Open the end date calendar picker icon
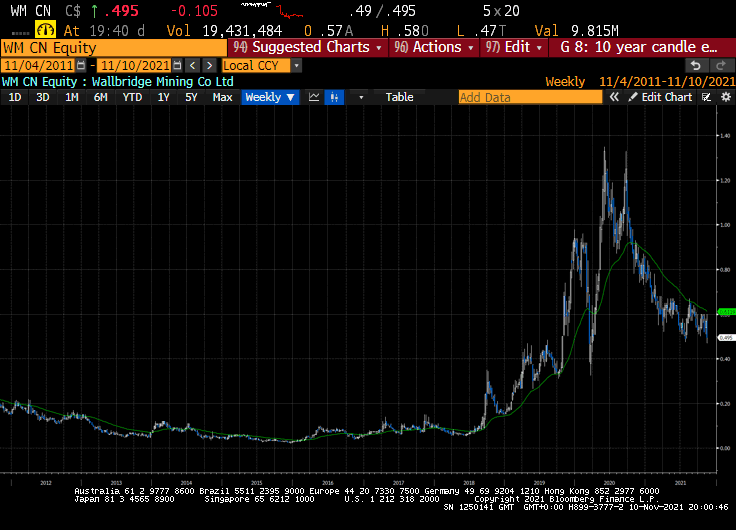 [177, 65]
